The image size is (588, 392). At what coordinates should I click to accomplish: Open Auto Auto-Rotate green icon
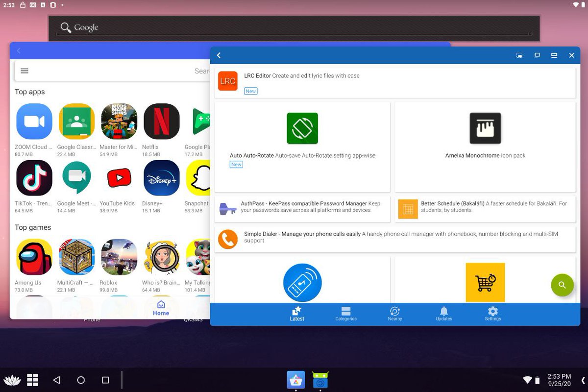click(x=302, y=128)
